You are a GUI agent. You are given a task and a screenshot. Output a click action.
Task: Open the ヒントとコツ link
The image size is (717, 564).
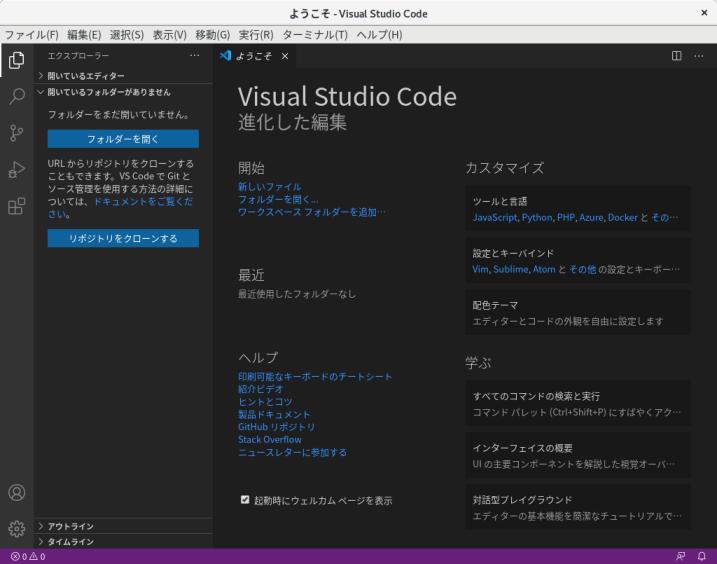pyautogui.click(x=265, y=402)
